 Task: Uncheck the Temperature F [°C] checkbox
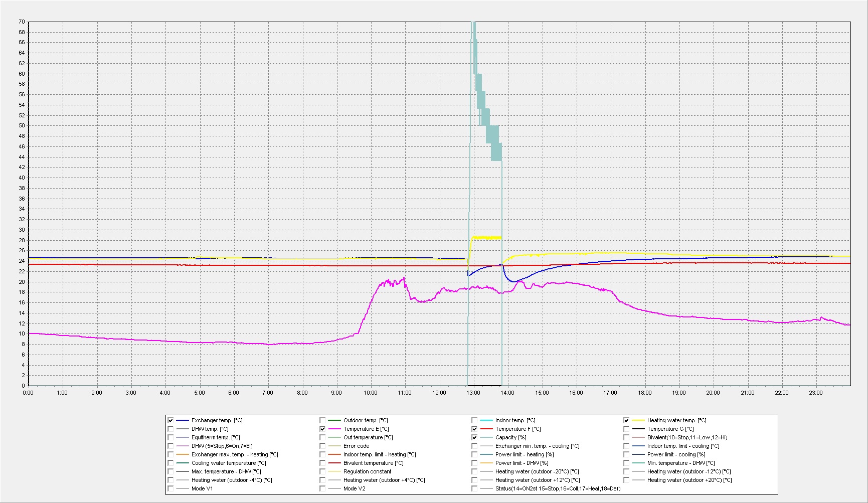tap(474, 429)
